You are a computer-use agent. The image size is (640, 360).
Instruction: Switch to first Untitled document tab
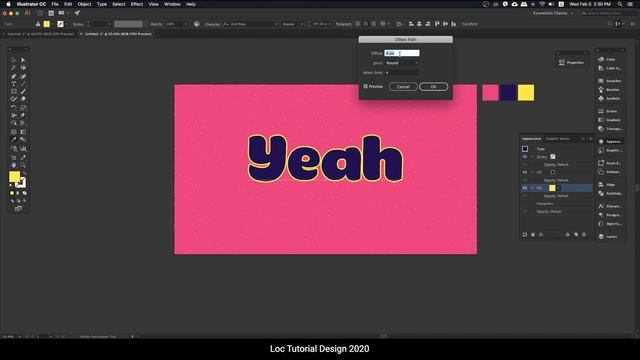(x=40, y=34)
